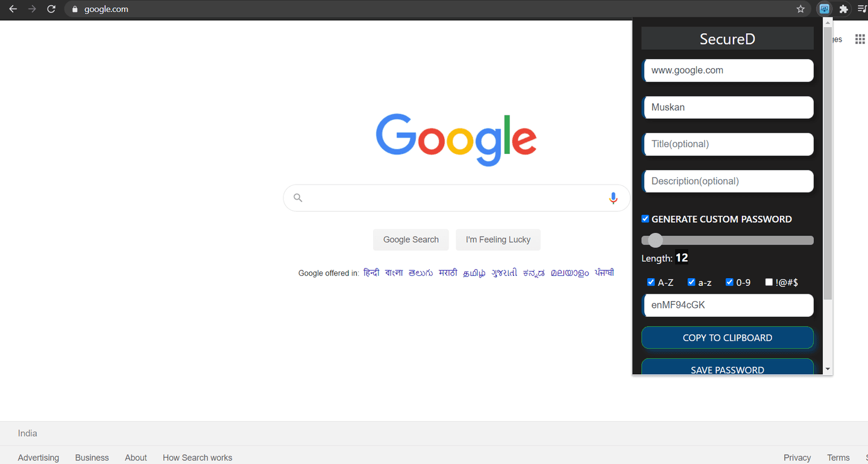Viewport: 868px width, 464px height.
Task: Switch Google to മലയാളം language
Action: pyautogui.click(x=570, y=273)
